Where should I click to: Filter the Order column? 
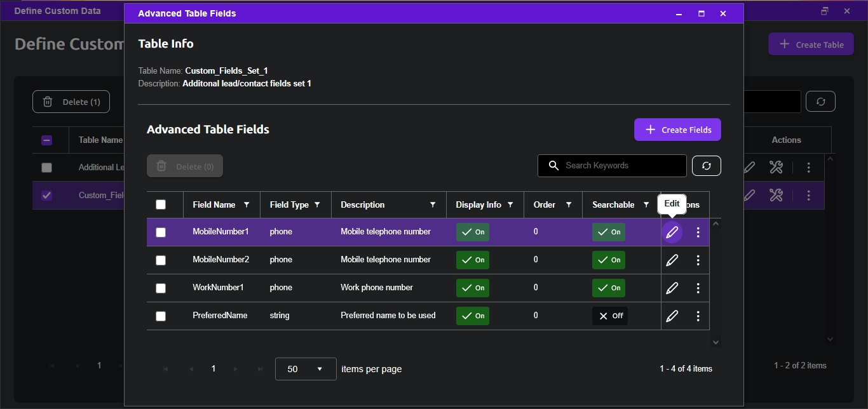[x=569, y=205]
